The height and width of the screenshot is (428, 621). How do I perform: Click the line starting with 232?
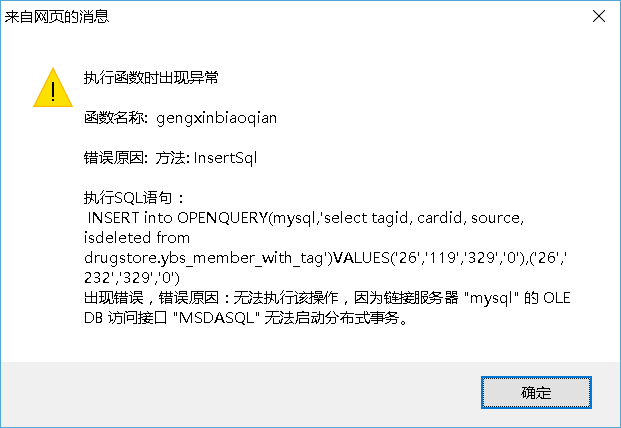coord(132,278)
